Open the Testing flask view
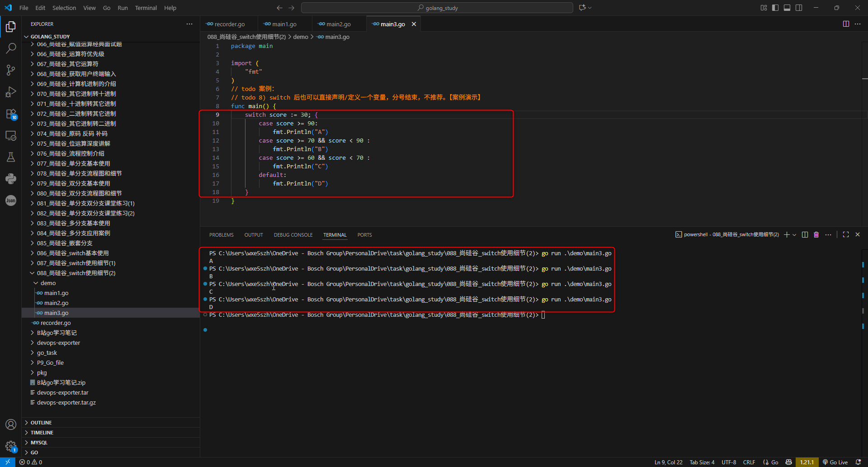Image resolution: width=868 pixels, height=467 pixels. (x=11, y=157)
